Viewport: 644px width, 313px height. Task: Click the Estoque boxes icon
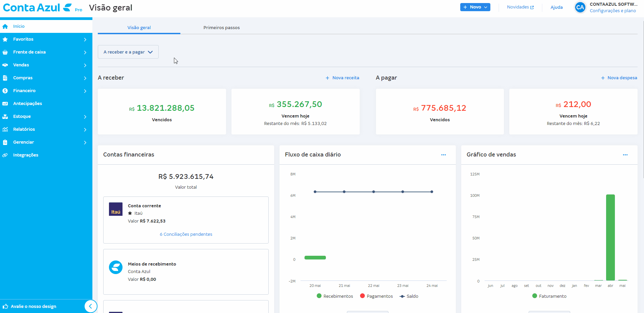[5, 117]
